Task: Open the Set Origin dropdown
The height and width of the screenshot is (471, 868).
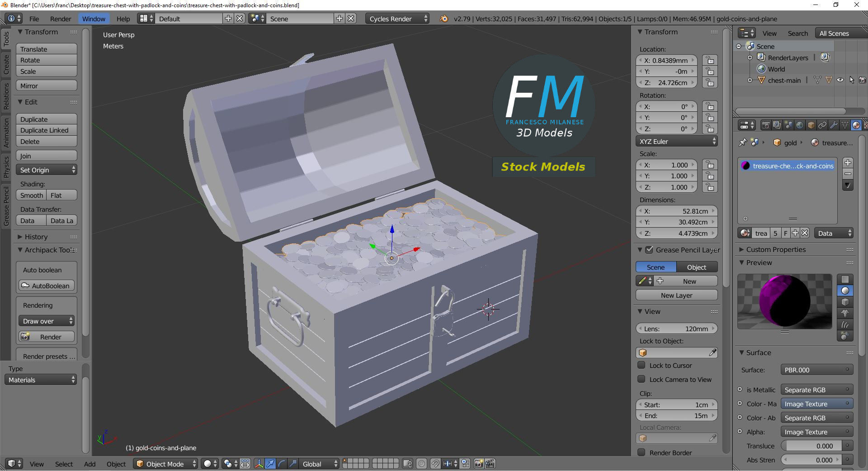Action: (47, 170)
